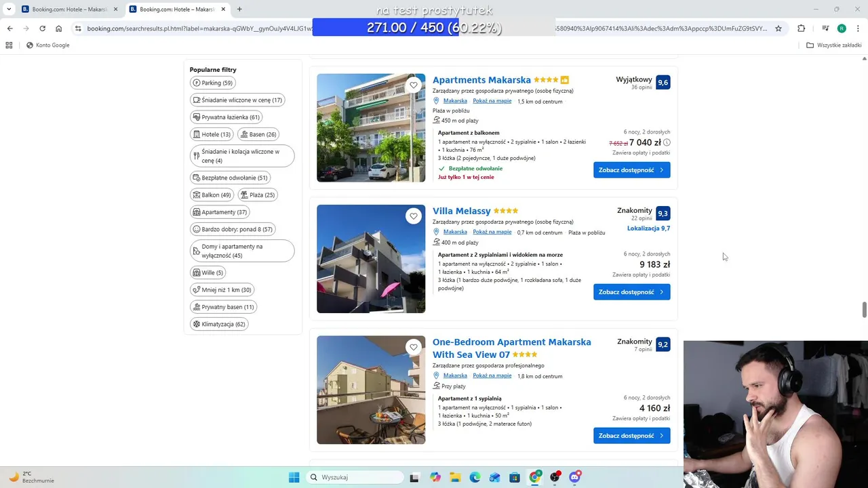Click Zobacz dostępność for One-Bedroom Apartment
The width and height of the screenshot is (868, 488).
[x=632, y=436]
